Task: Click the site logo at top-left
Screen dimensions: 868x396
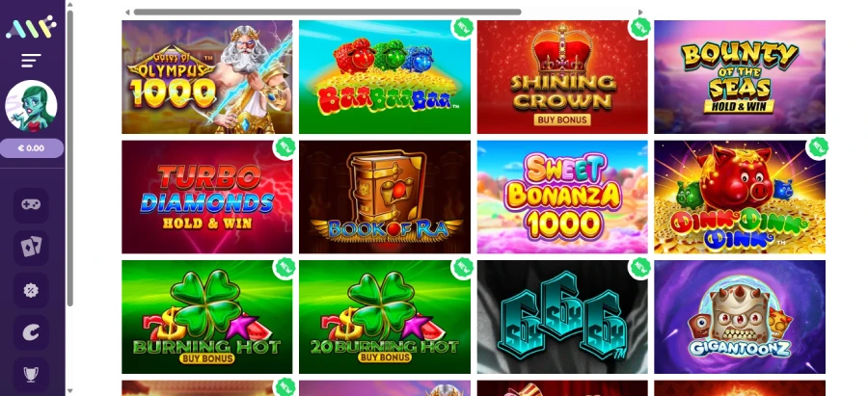Action: (31, 27)
